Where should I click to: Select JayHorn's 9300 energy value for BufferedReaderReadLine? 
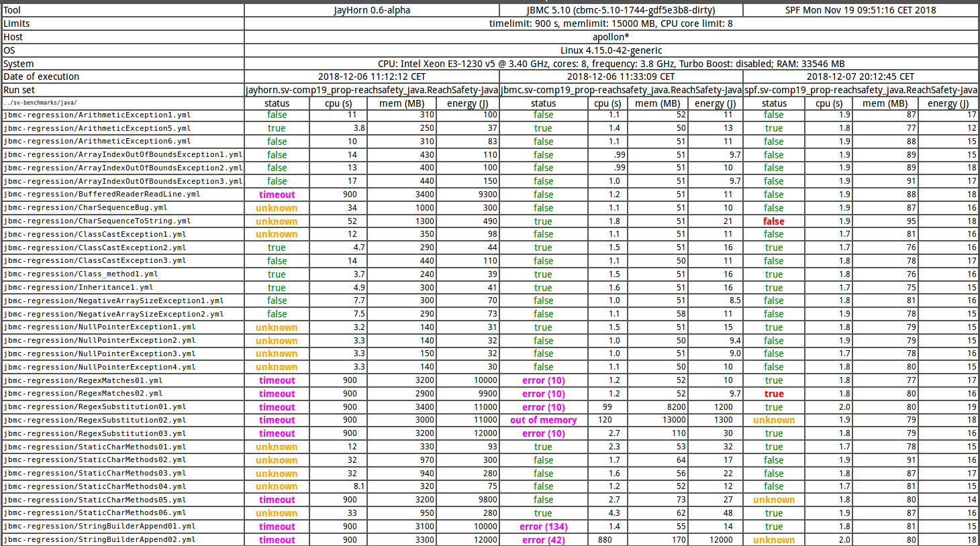coord(488,195)
